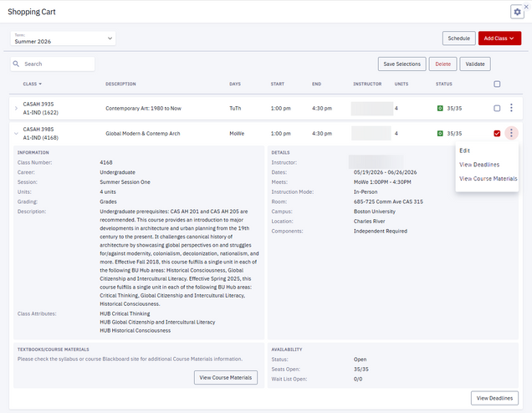Click 'Independent Required' components value
Image resolution: width=532 pixels, height=413 pixels.
click(x=381, y=231)
